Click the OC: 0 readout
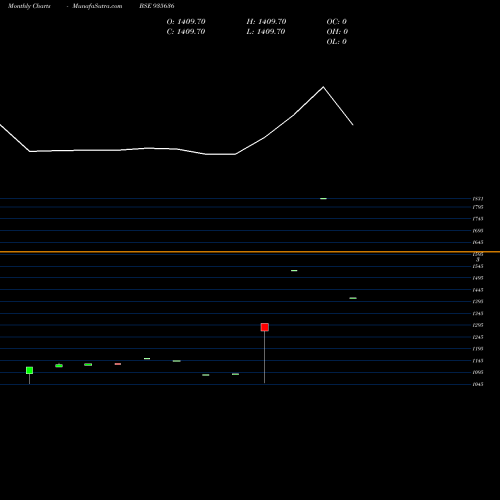This screenshot has width=500, height=500. pyautogui.click(x=337, y=22)
